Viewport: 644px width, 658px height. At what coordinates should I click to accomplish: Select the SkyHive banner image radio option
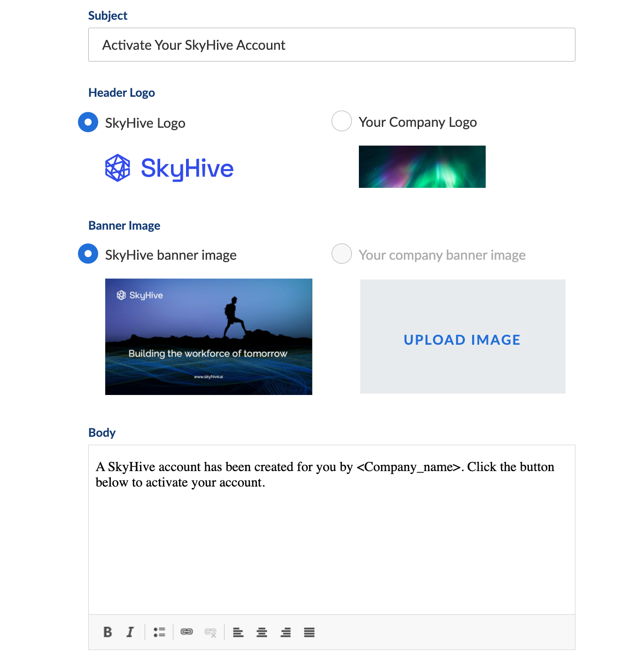pyautogui.click(x=88, y=254)
